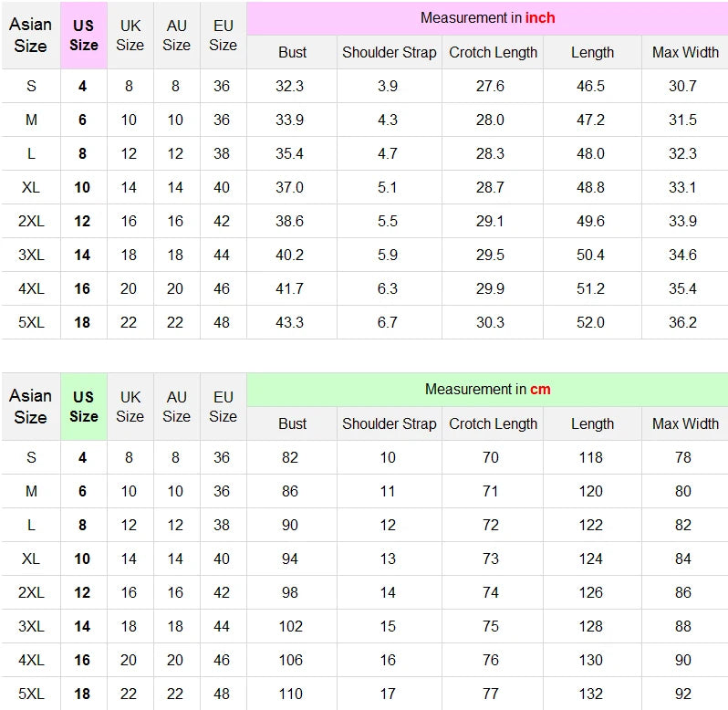Viewport: 728px width, 710px height.
Task: Select the 118 length cell
Action: [590, 457]
